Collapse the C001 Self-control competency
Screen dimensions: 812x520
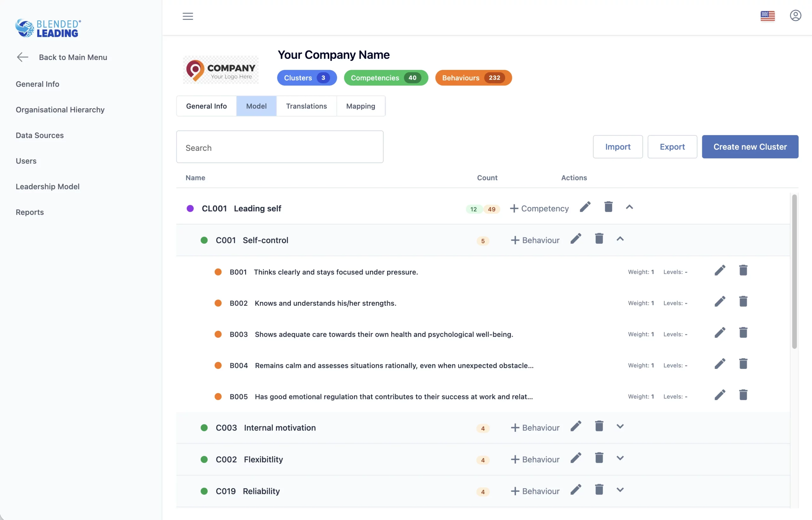620,239
